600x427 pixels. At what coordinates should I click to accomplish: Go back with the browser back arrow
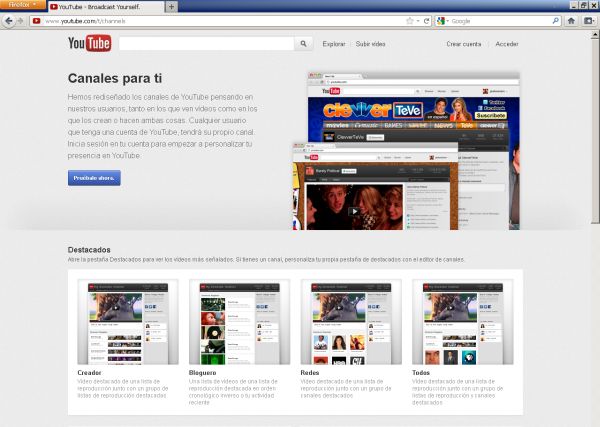pyautogui.click(x=8, y=21)
